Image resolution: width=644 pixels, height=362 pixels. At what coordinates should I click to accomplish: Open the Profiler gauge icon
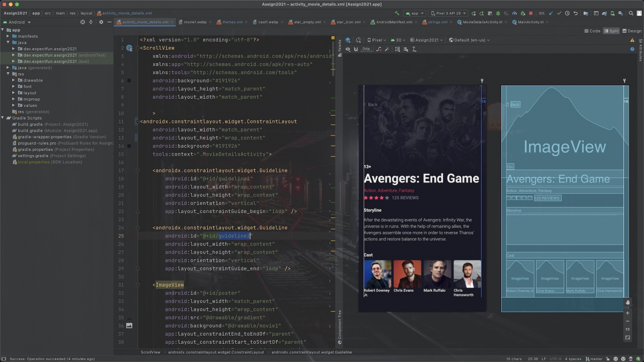point(514,13)
